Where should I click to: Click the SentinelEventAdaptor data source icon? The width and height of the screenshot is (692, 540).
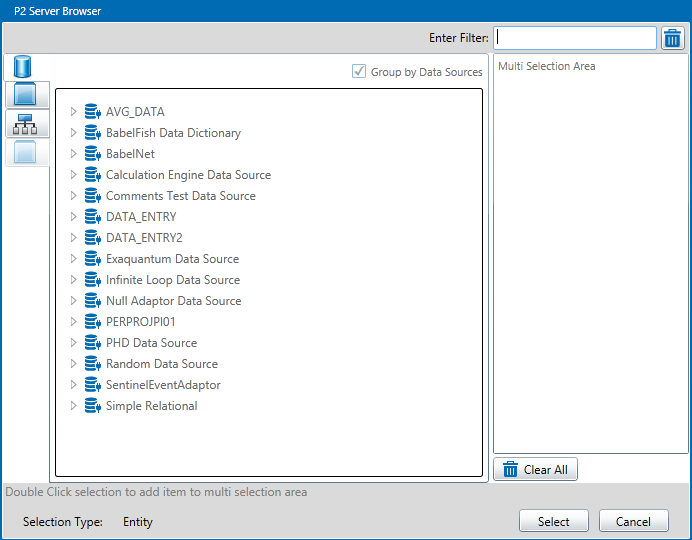(x=93, y=385)
